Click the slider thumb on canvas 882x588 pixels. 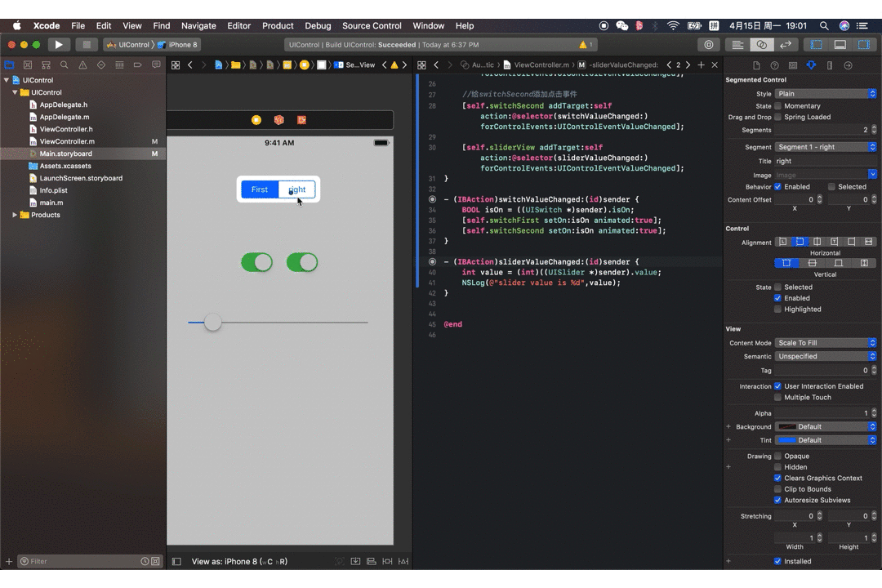tap(212, 323)
